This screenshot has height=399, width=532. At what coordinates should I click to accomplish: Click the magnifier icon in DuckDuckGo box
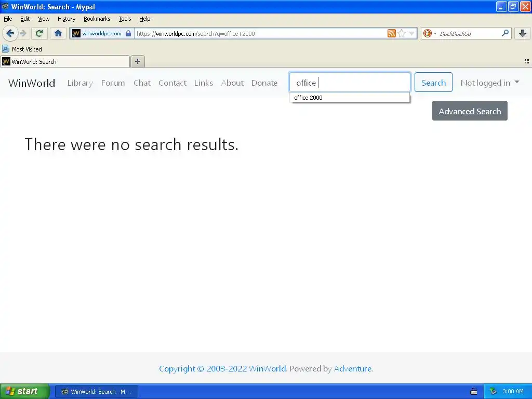[505, 33]
